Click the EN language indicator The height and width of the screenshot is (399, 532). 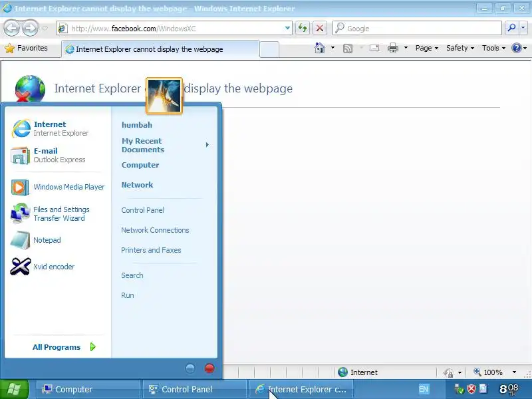pyautogui.click(x=424, y=389)
